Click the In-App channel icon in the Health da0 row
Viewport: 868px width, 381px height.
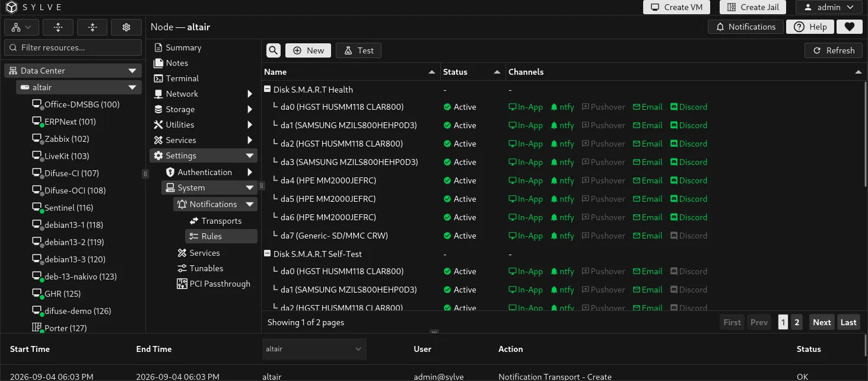pyautogui.click(x=513, y=107)
